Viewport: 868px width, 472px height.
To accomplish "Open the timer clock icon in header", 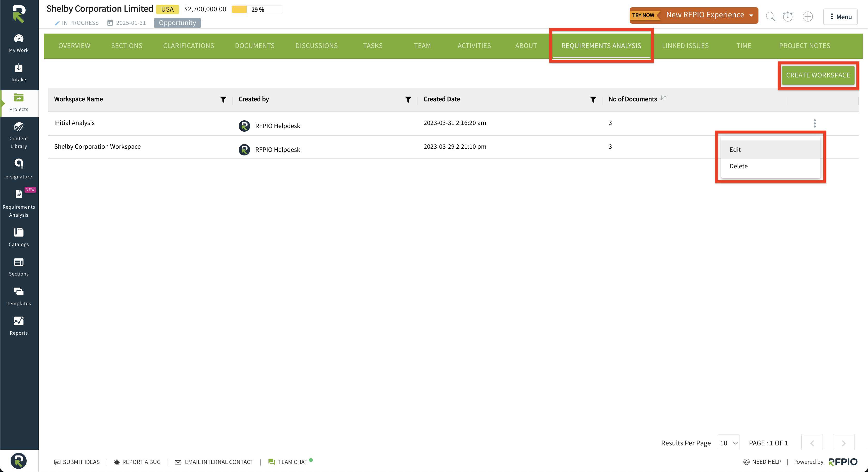I will point(788,17).
